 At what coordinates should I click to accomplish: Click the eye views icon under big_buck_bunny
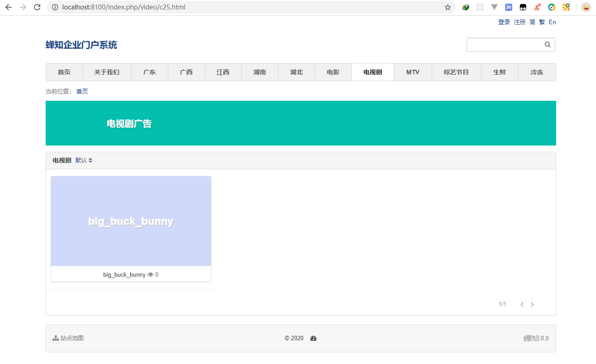pyautogui.click(x=150, y=274)
